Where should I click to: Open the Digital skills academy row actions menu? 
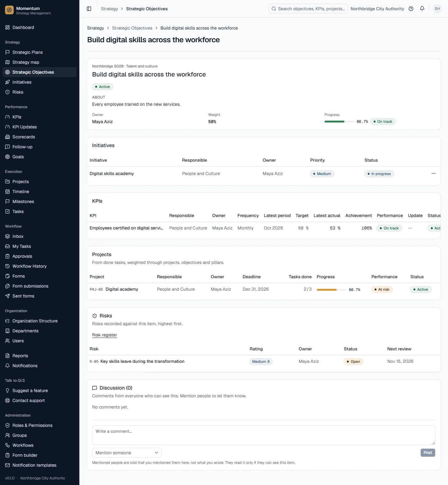click(434, 173)
